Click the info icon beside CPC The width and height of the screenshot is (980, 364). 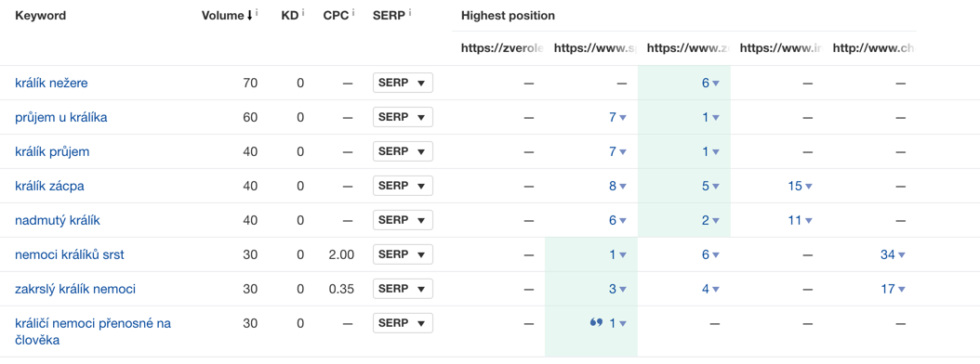(353, 13)
